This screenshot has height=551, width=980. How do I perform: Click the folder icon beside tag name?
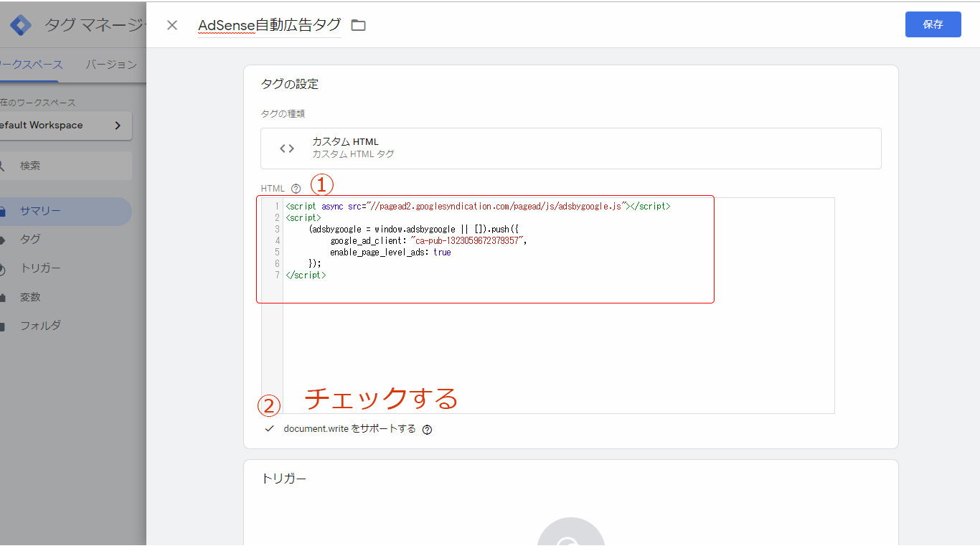358,26
